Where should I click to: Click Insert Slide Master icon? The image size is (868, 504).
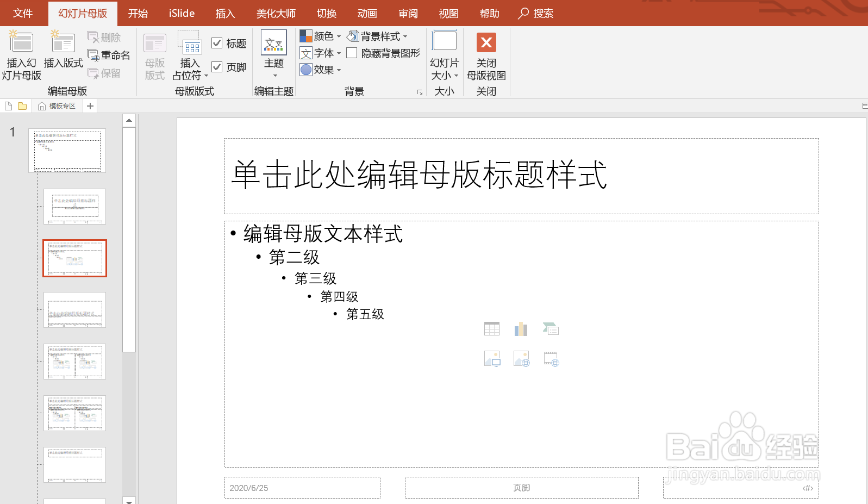[x=21, y=42]
